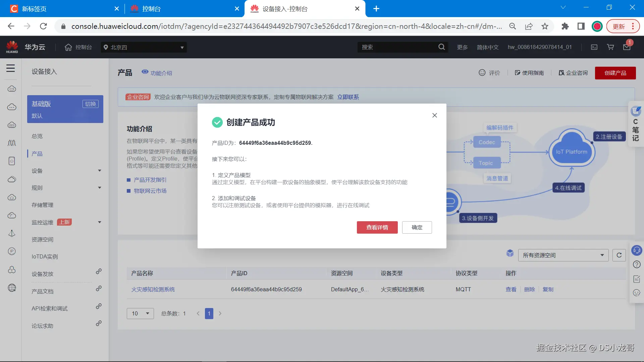Open the 北京四 region dropdown
This screenshot has width=644, height=362.
pos(144,47)
